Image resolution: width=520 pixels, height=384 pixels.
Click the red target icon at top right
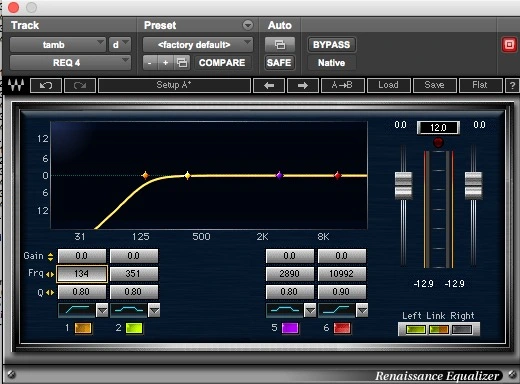click(509, 44)
